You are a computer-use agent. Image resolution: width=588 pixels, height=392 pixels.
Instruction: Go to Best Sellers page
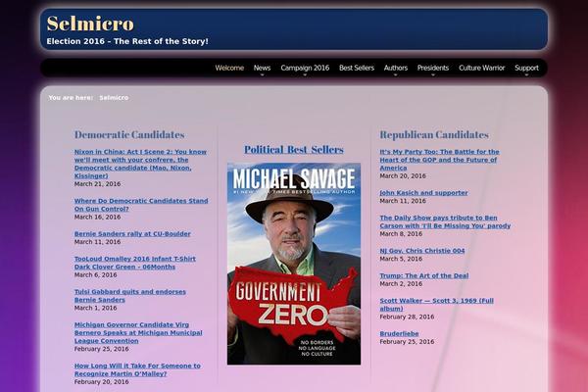357,68
